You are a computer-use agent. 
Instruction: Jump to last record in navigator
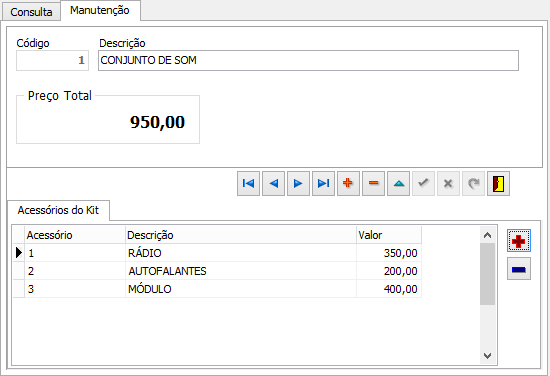(323, 183)
